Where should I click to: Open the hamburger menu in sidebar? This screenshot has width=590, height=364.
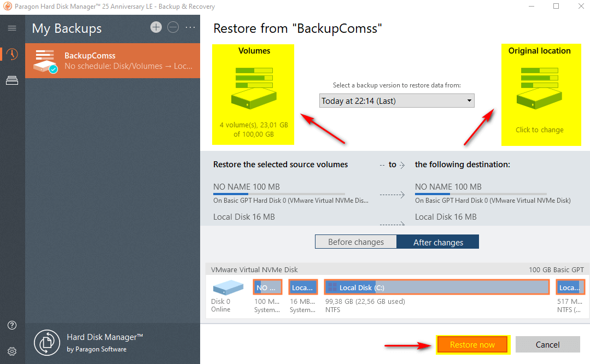(x=12, y=28)
